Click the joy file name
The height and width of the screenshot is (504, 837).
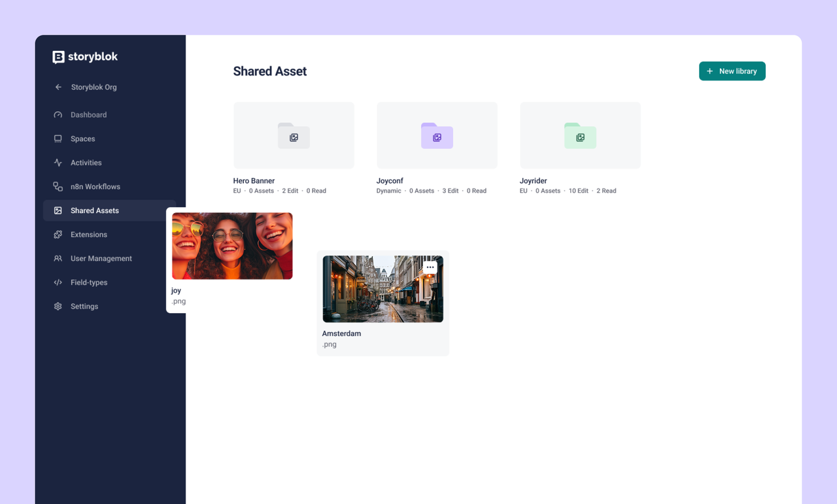(x=177, y=291)
